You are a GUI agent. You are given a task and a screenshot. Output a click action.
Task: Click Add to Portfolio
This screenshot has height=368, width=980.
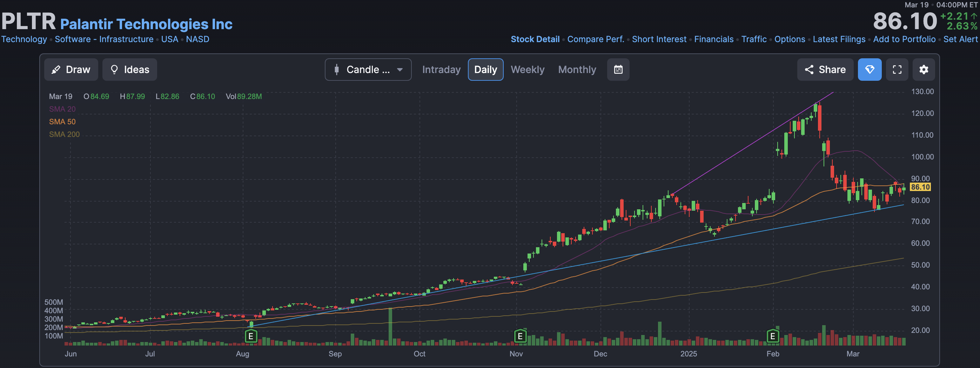tap(904, 39)
